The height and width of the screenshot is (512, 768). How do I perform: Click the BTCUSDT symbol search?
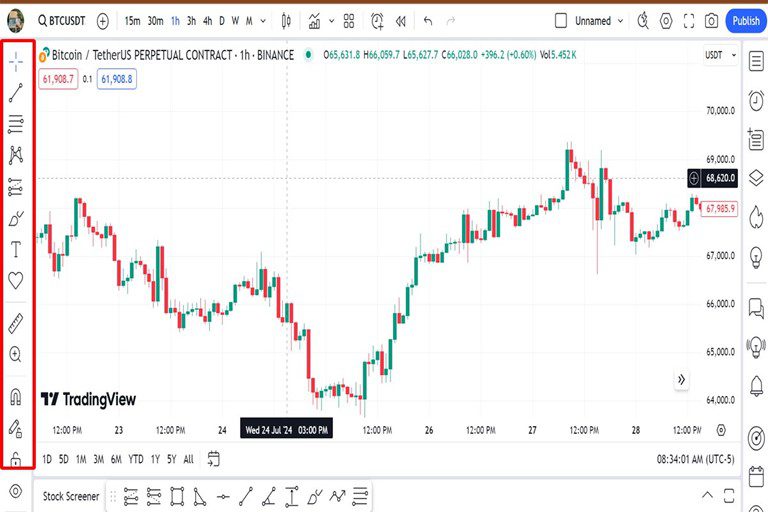[62, 21]
